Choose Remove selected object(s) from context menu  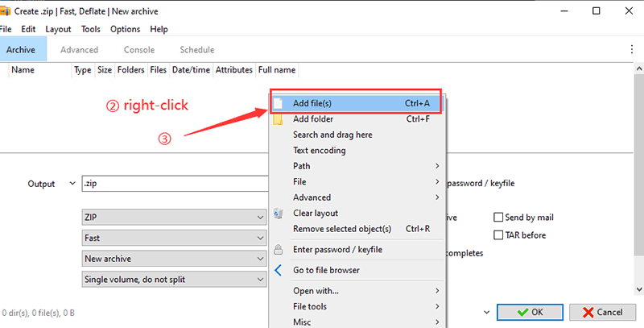[x=342, y=229]
